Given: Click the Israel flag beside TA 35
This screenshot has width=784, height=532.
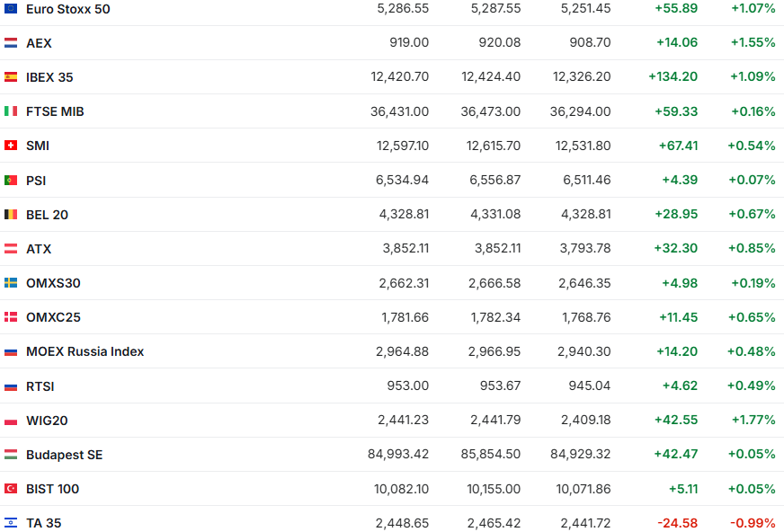Looking at the screenshot, I should click(x=11, y=523).
